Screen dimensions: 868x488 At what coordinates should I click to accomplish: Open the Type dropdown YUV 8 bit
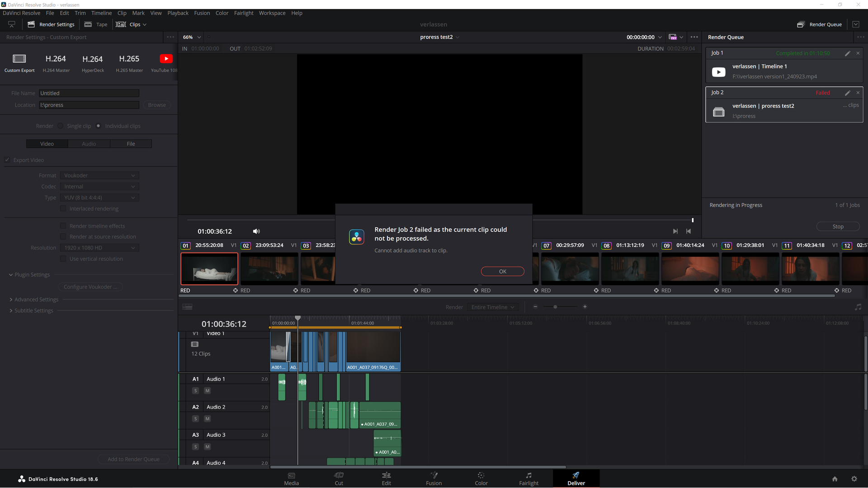point(99,197)
